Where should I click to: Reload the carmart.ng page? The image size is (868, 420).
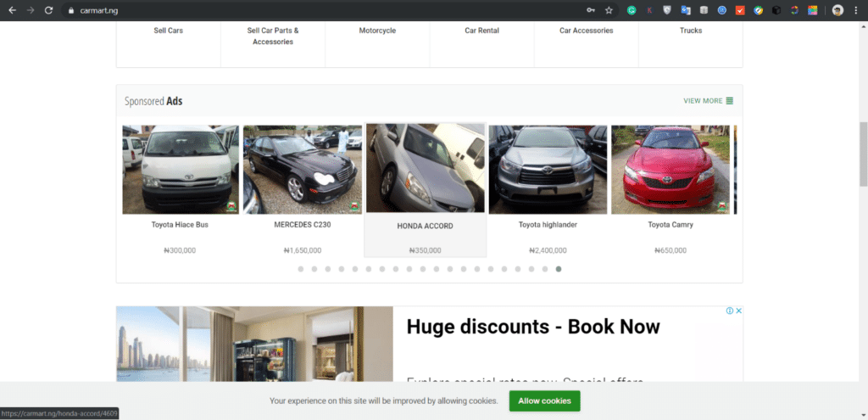click(x=48, y=10)
